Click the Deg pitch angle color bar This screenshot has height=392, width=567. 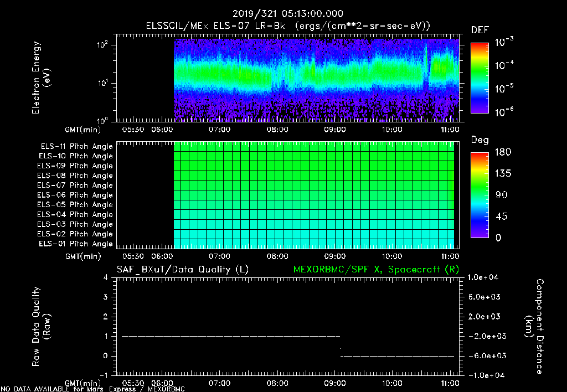(x=479, y=195)
